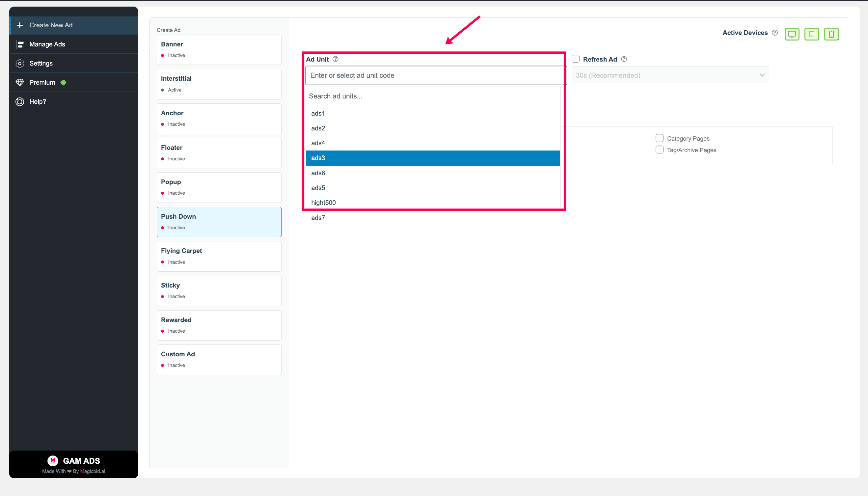
Task: Toggle the mobile device icon
Action: (831, 34)
